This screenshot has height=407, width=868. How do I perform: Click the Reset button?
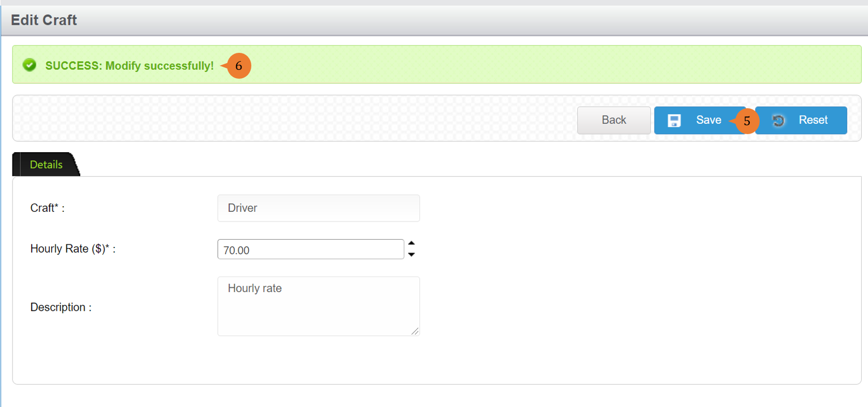point(801,120)
